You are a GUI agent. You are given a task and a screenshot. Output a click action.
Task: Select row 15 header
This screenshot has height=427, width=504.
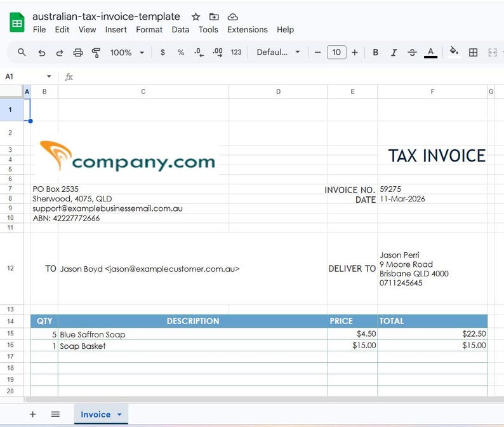point(11,334)
